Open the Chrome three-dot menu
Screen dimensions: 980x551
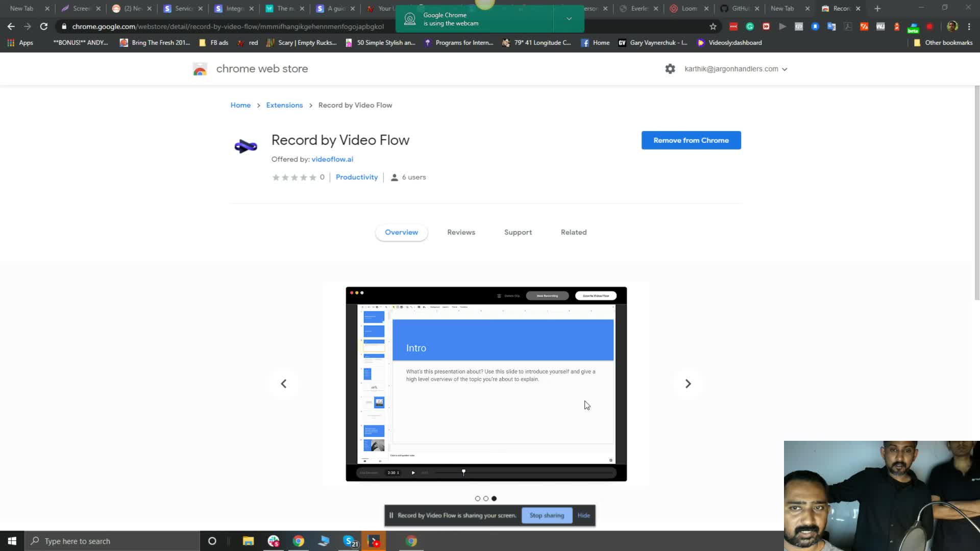coord(969,27)
